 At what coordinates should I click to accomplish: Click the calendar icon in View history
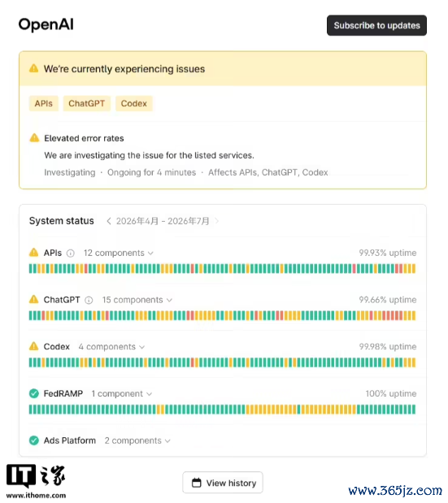[197, 483]
